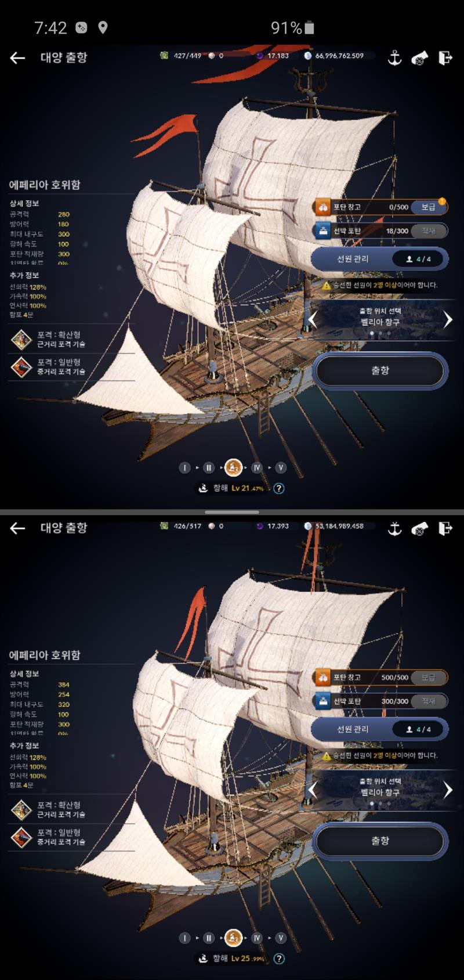Image resolution: width=464 pixels, height=980 pixels.
Task: Show next departure port in bottom screen
Action: click(x=448, y=790)
